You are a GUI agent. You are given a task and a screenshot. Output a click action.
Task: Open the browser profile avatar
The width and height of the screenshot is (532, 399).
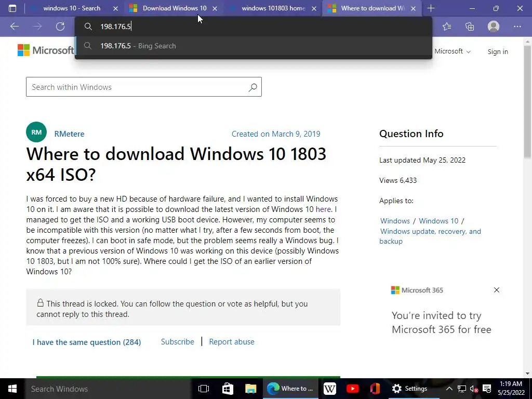(494, 26)
